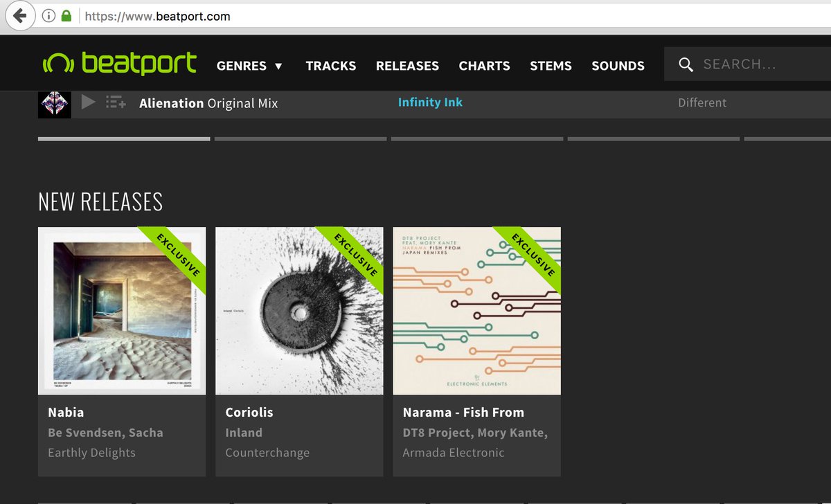
Task: Click the browser back arrow button
Action: [20, 15]
